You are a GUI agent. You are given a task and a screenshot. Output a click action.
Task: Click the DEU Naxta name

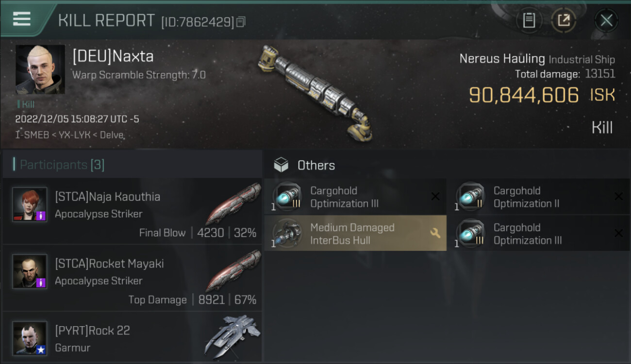click(113, 56)
